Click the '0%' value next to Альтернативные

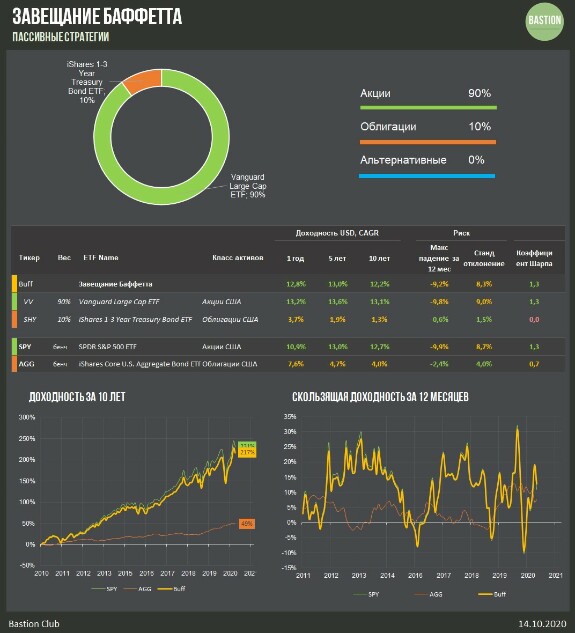(476, 160)
